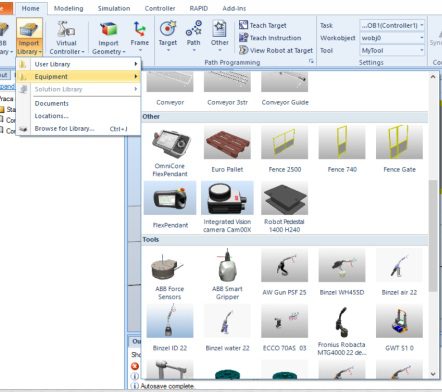Select Robot Pedestal 1400 H240
The height and width of the screenshot is (392, 442).
tap(285, 207)
